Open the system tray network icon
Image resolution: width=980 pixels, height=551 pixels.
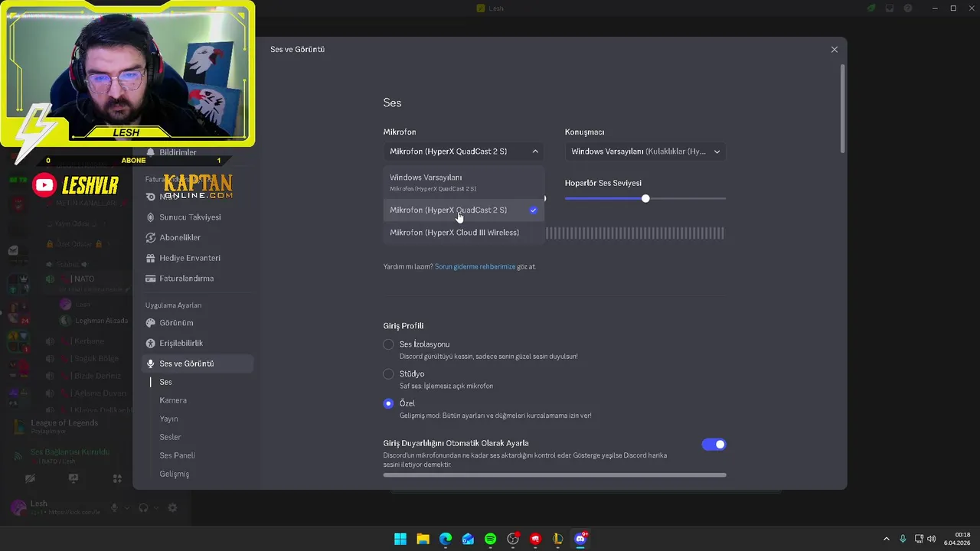pos(918,539)
